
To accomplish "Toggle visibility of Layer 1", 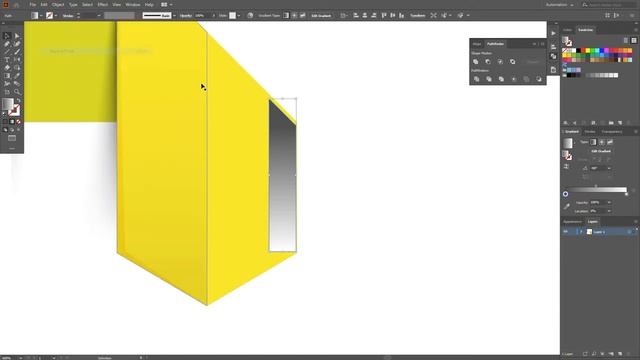I will (566, 232).
